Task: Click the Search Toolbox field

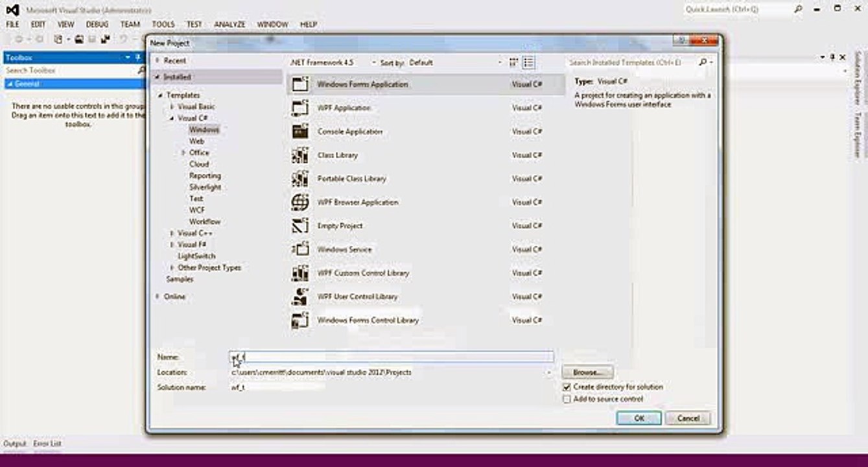Action: click(x=70, y=70)
